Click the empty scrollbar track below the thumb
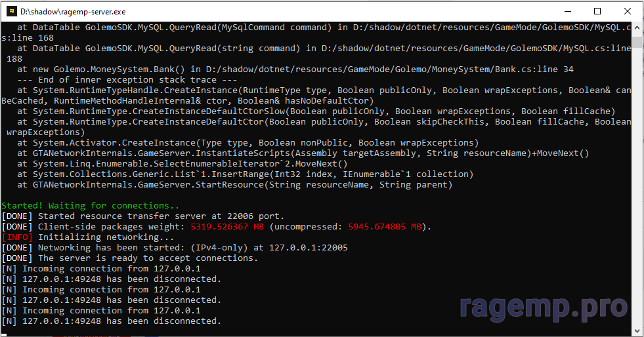 tap(637, 197)
